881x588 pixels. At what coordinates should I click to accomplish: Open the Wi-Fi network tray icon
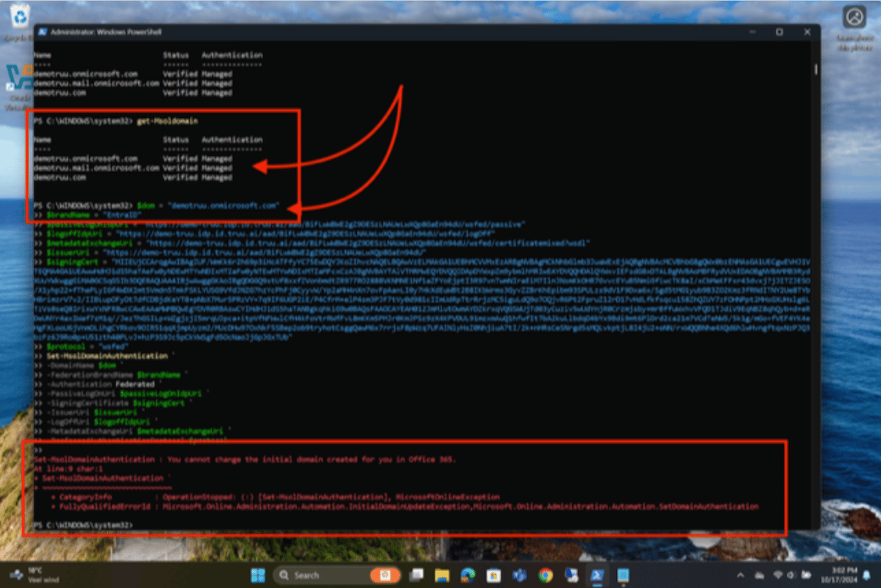click(778, 575)
